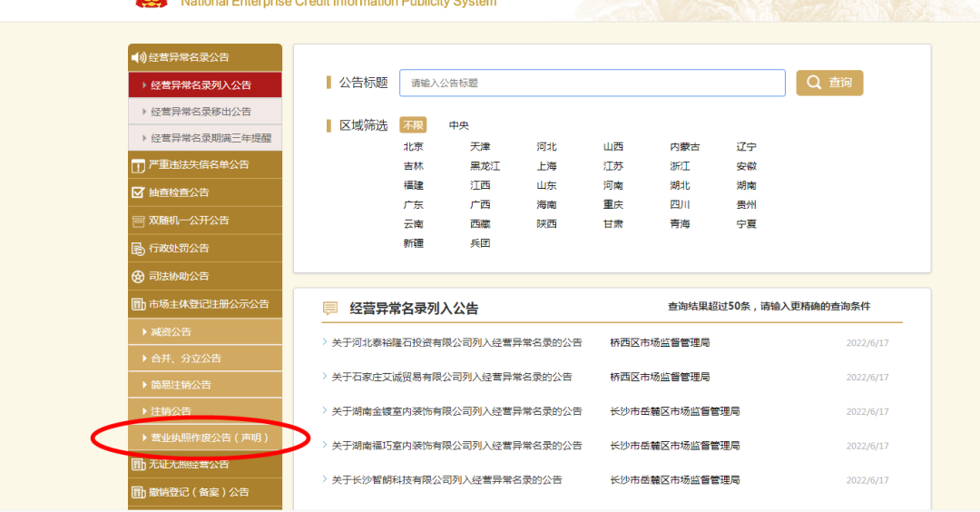980x512 pixels.
Task: Collapse 经营异常名录公告 section header
Action: (205, 57)
